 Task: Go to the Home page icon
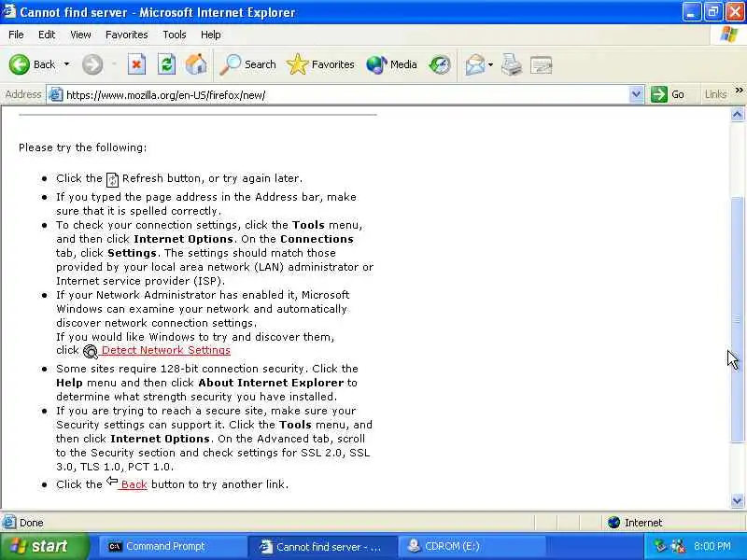[196, 64]
